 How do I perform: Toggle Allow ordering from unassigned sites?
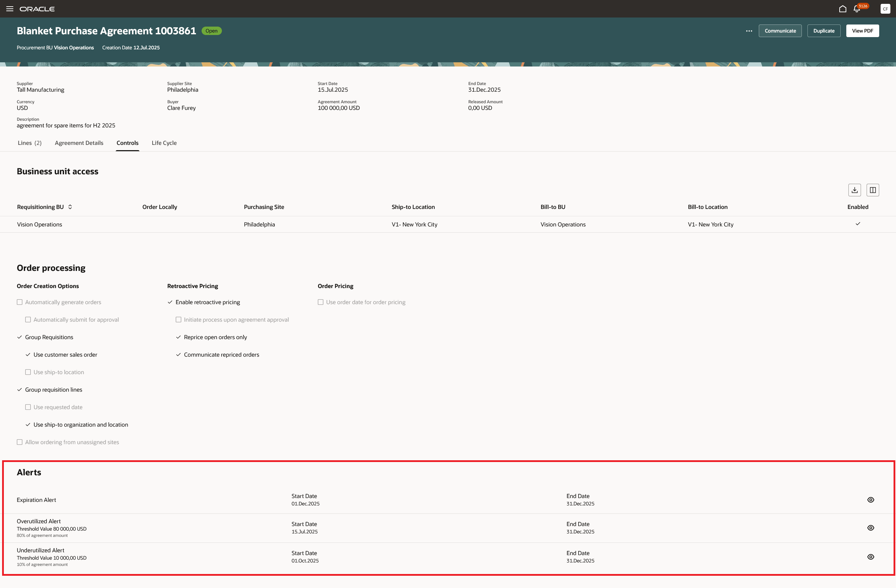(x=20, y=442)
